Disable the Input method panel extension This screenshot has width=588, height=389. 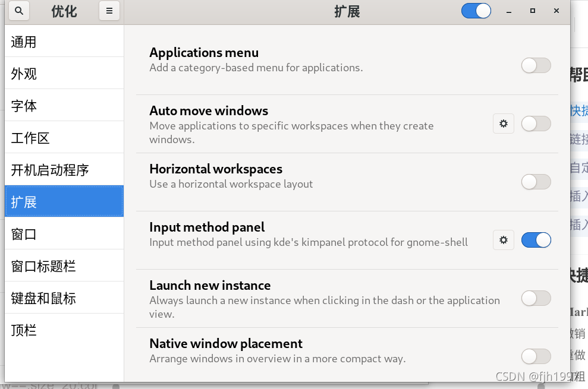click(x=536, y=240)
